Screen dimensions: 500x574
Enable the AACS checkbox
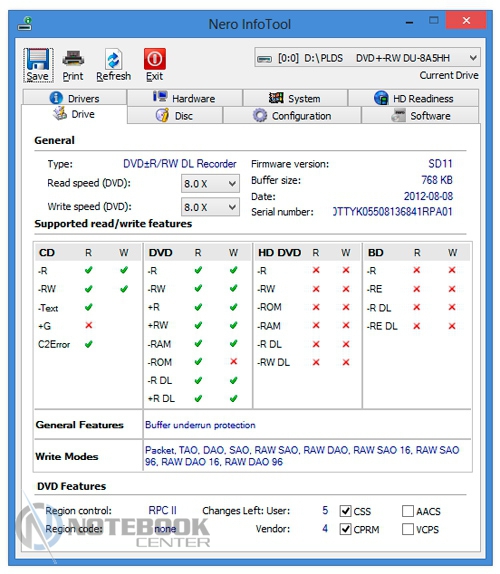(408, 511)
